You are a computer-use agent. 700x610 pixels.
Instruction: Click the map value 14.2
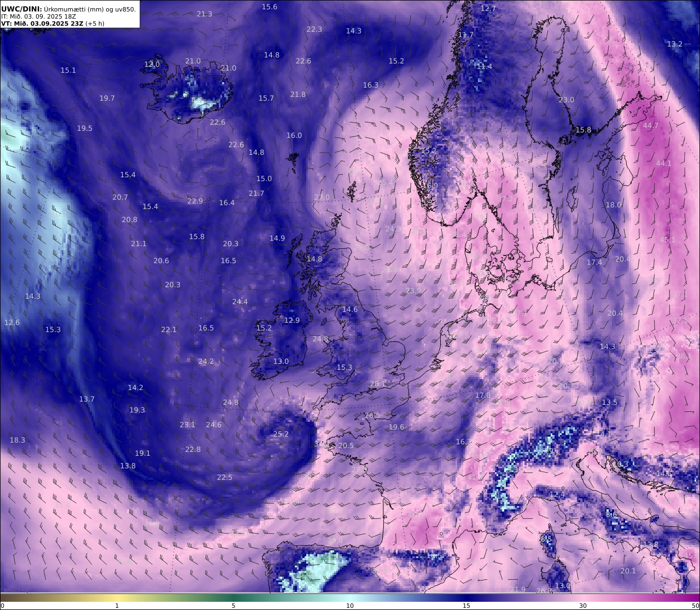point(136,387)
